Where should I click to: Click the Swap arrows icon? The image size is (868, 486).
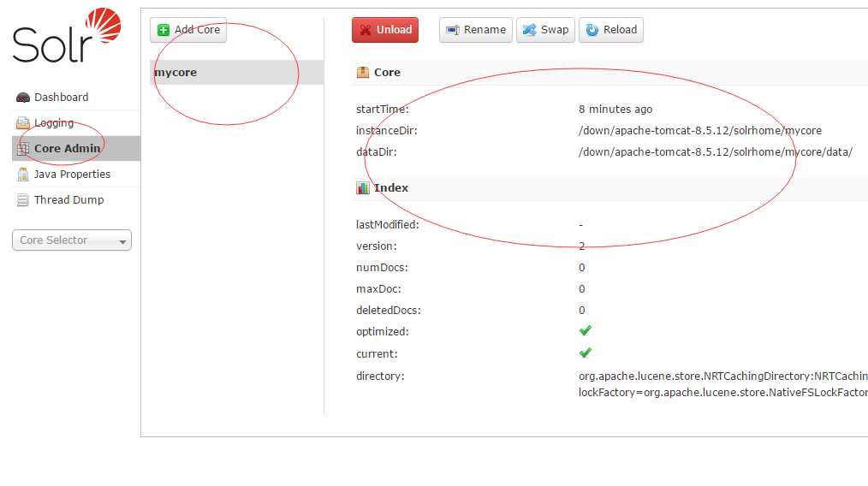point(529,30)
